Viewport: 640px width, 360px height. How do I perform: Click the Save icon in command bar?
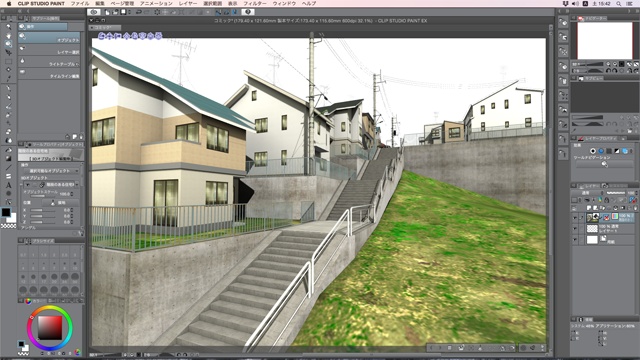[123, 12]
